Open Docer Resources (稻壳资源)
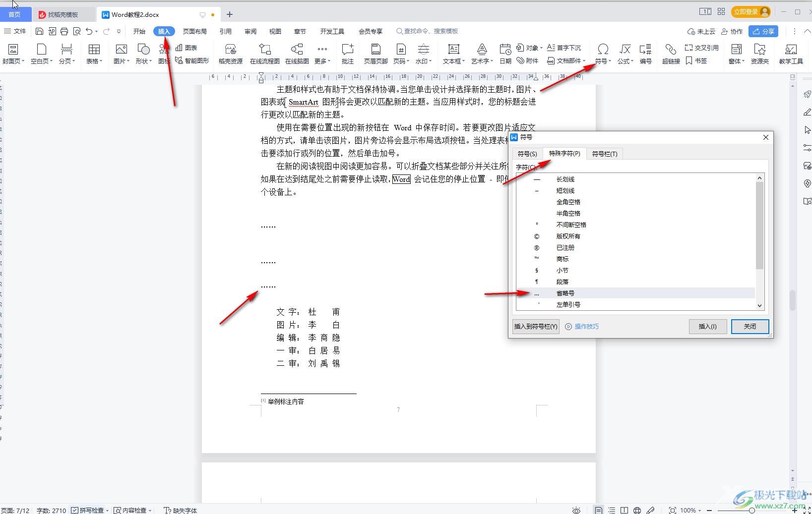The width and height of the screenshot is (812, 514). pyautogui.click(x=231, y=54)
